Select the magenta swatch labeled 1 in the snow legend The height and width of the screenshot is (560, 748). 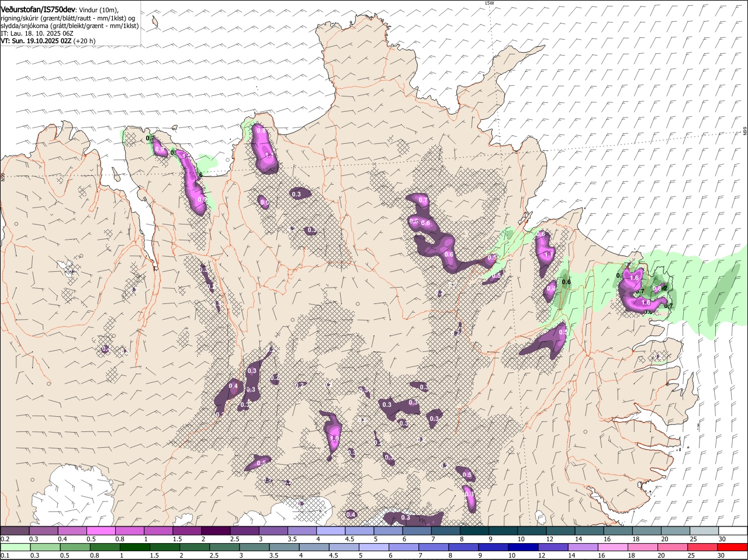158,530
